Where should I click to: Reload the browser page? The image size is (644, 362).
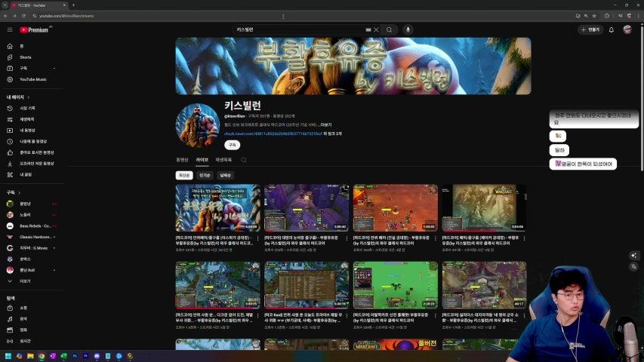coord(23,16)
